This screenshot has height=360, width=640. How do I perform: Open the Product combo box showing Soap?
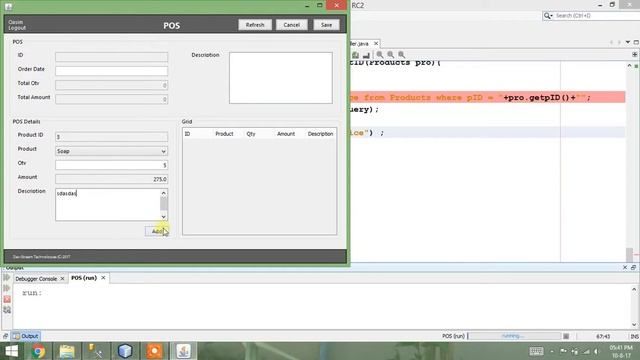(x=111, y=151)
